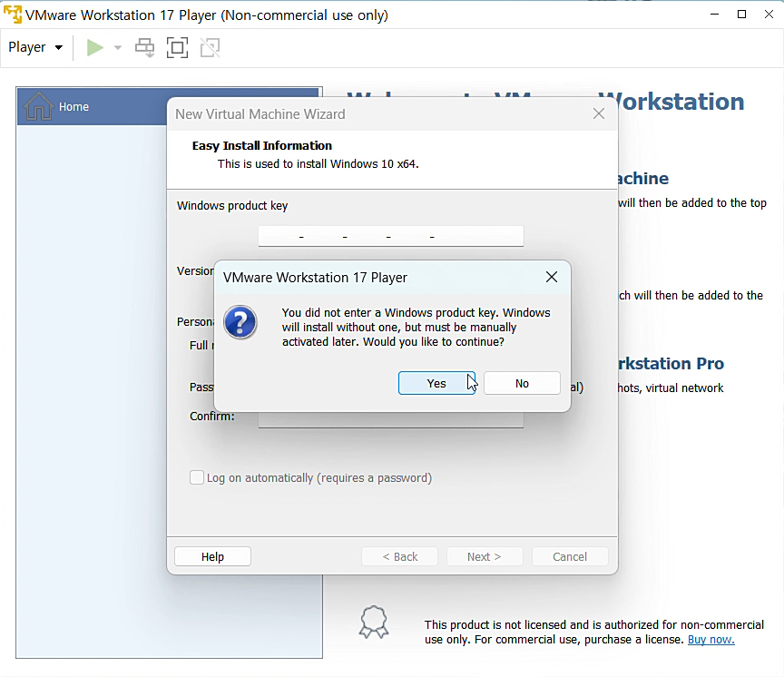Enter full screen mode via toolbar icon

click(177, 48)
